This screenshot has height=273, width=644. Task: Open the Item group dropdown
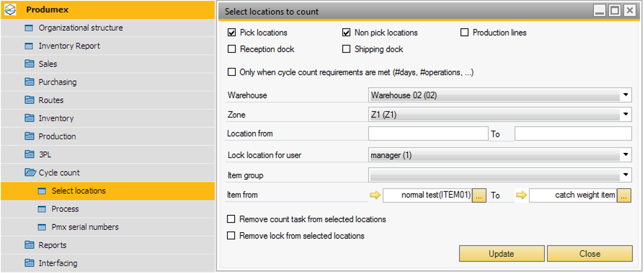click(x=626, y=175)
